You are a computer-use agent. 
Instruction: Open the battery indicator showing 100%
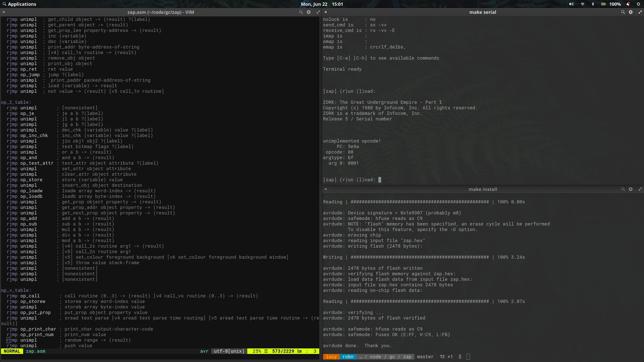[x=611, y=4]
